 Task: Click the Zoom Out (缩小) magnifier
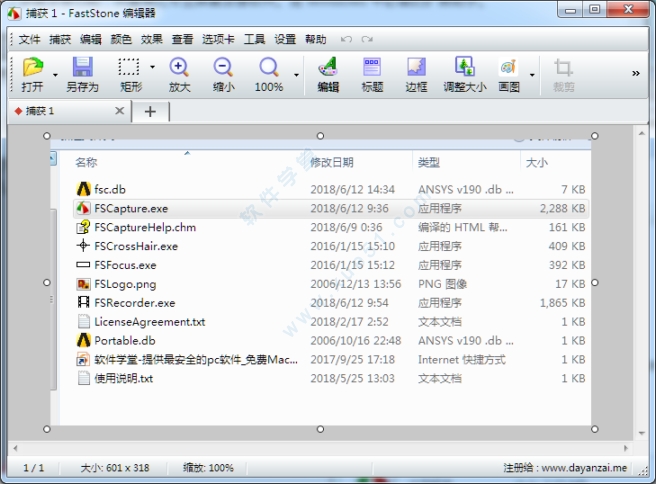tap(223, 68)
